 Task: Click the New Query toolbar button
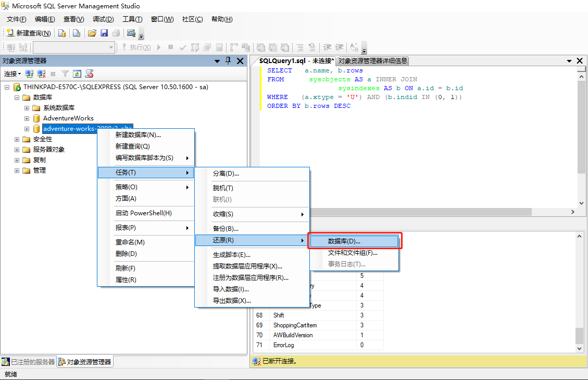coord(29,33)
